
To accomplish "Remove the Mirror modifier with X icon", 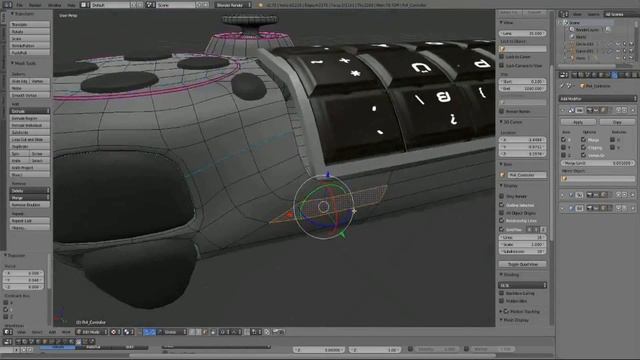I will click(633, 110).
